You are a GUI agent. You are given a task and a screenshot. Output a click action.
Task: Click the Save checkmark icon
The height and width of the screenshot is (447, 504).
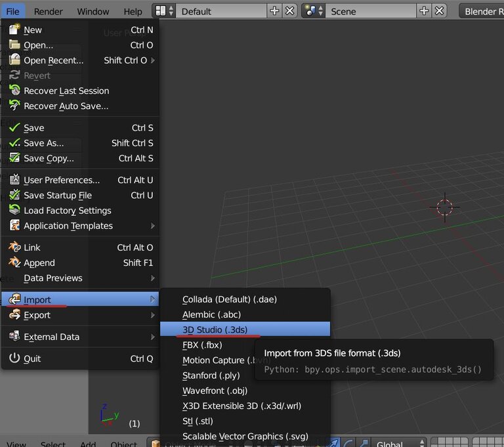[x=14, y=127]
